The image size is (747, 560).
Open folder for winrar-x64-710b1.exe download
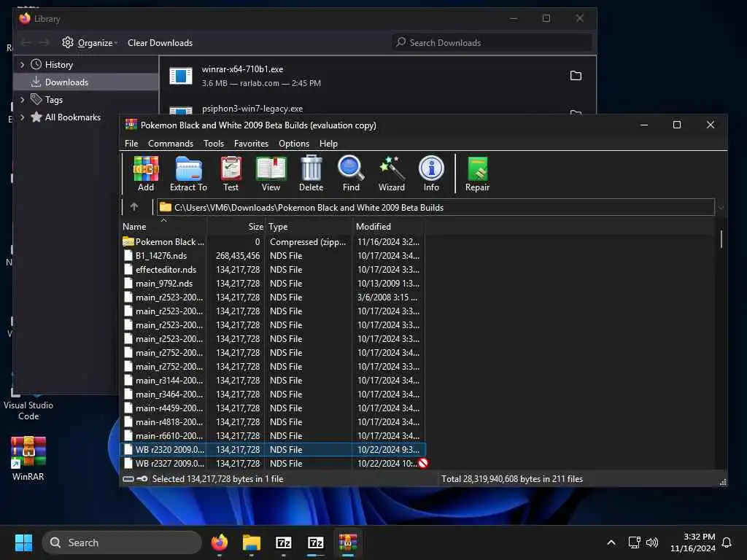tap(576, 76)
